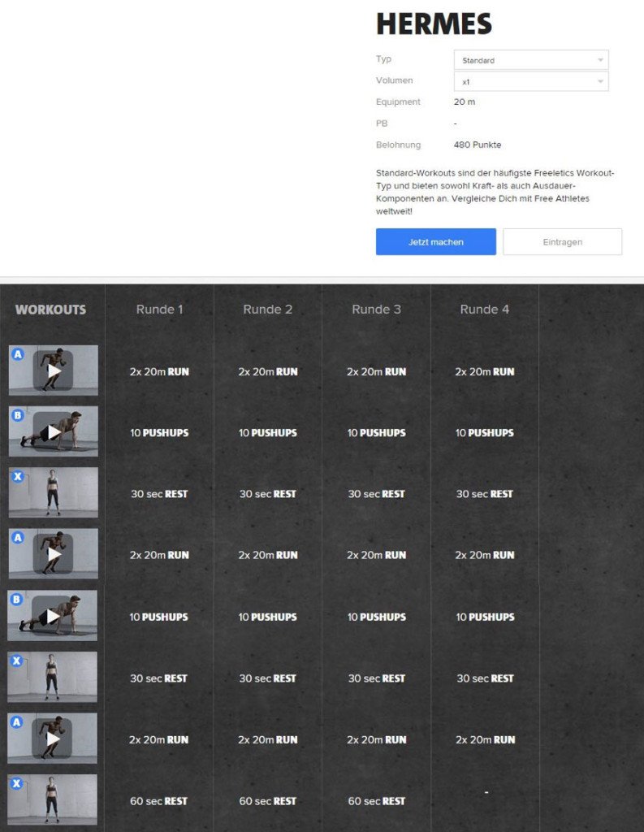
Task: Click the Equipment label
Action: (x=398, y=102)
